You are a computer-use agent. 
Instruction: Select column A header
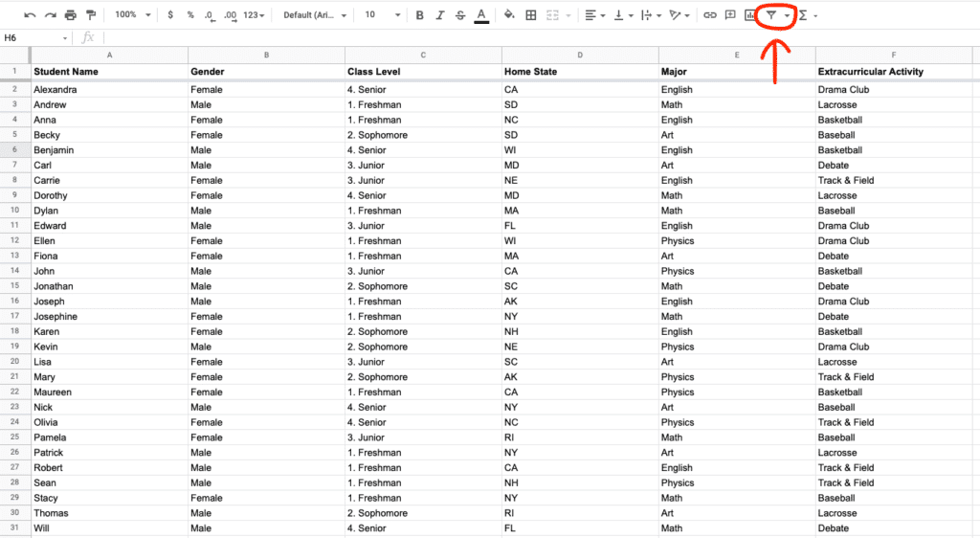(x=109, y=55)
